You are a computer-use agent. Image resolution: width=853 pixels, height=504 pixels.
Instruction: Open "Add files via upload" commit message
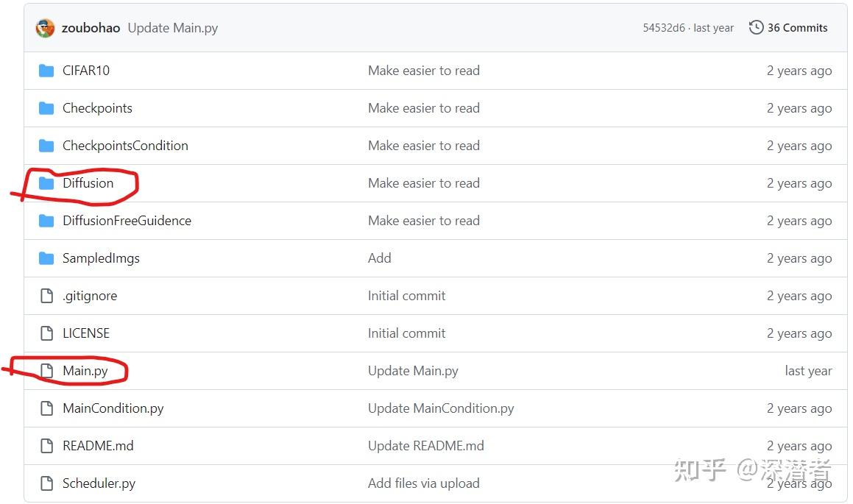[x=423, y=483]
